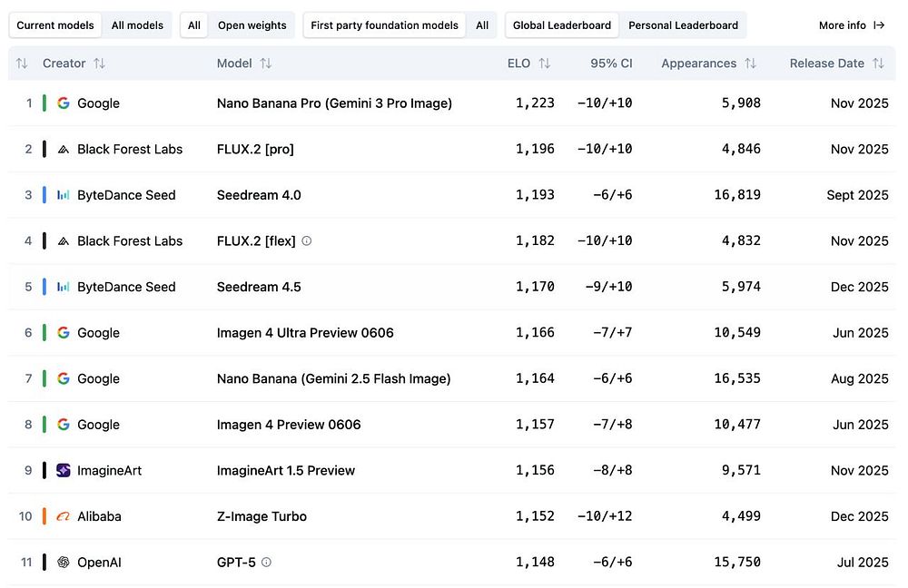
Task: Click the Sept 2025 release date
Action: (x=858, y=195)
